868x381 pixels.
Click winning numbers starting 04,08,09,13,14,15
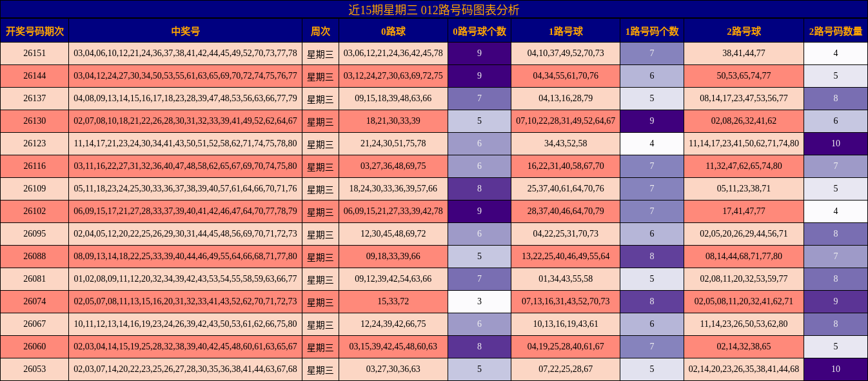click(x=185, y=99)
